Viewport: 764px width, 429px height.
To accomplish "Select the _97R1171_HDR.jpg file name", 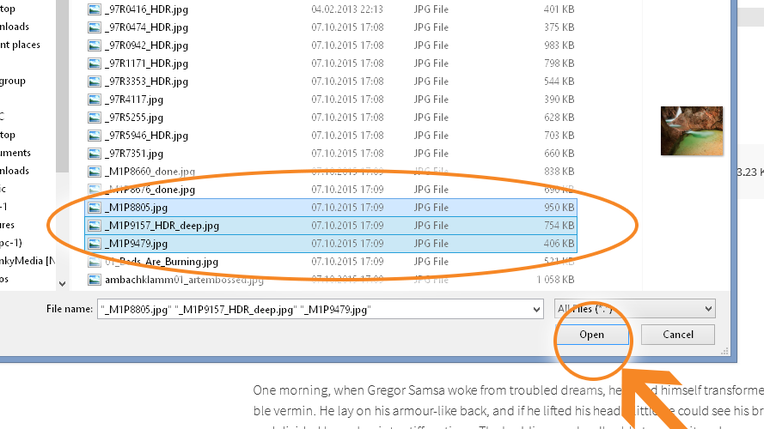I will [146, 64].
